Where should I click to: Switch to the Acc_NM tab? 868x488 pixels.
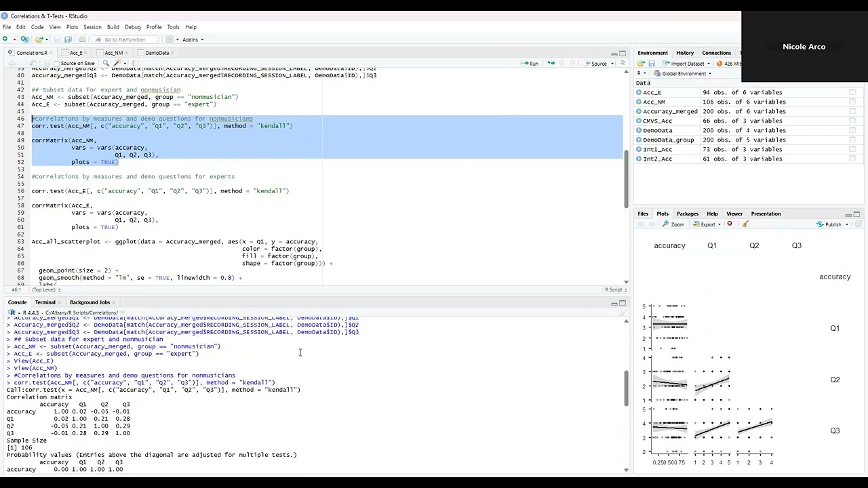[113, 53]
